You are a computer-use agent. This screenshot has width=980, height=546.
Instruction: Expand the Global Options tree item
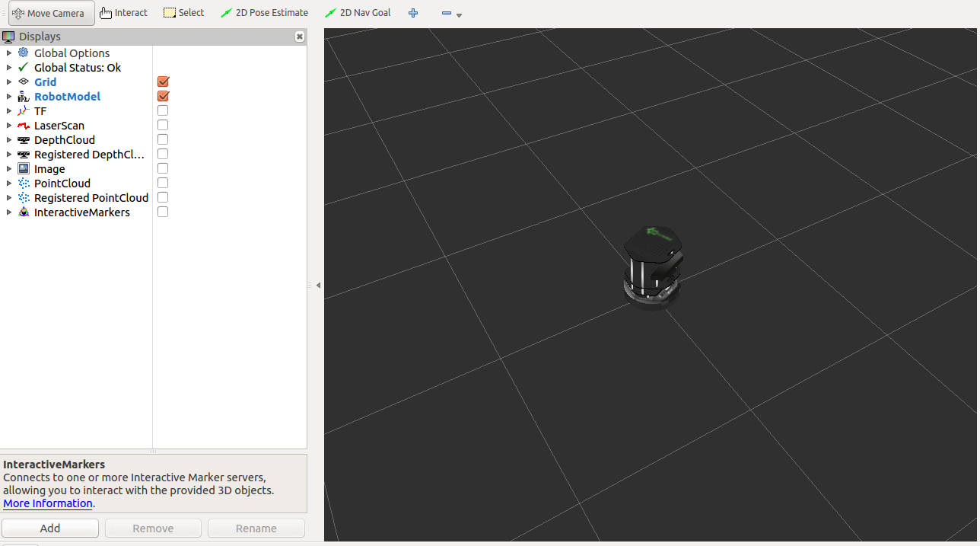8,53
